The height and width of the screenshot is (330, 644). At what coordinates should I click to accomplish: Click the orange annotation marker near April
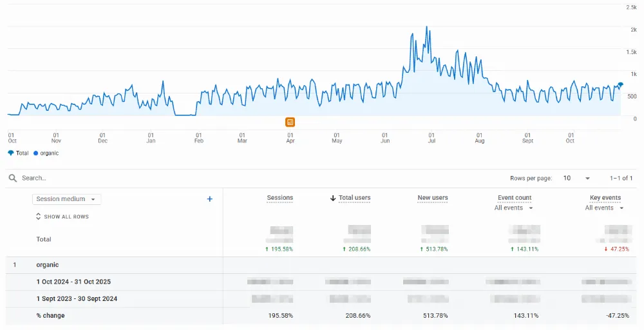tap(290, 122)
